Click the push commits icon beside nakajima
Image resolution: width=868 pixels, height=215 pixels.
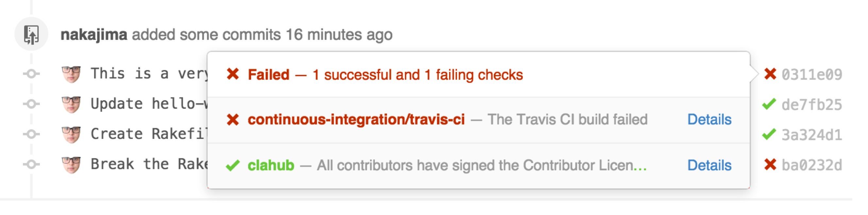[31, 34]
